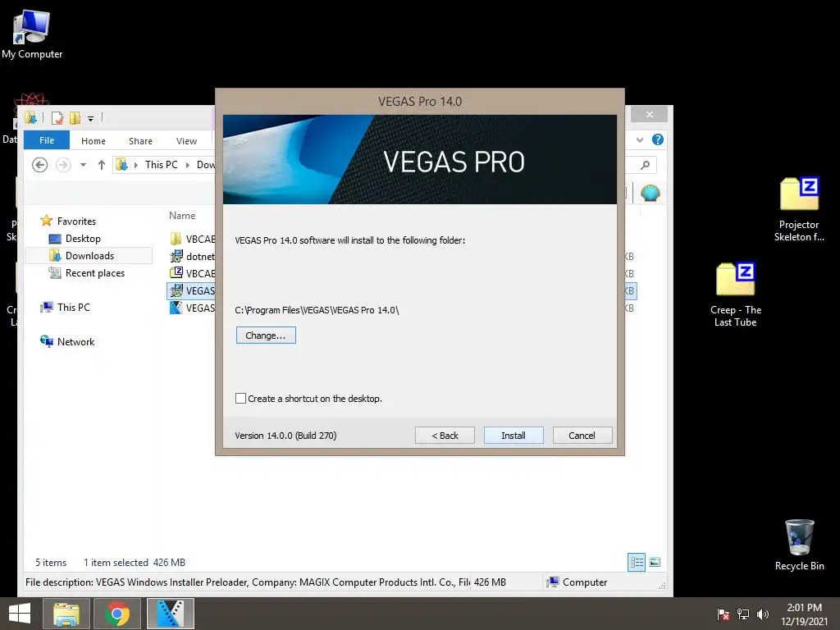Click the Properties quick access icon

57,118
